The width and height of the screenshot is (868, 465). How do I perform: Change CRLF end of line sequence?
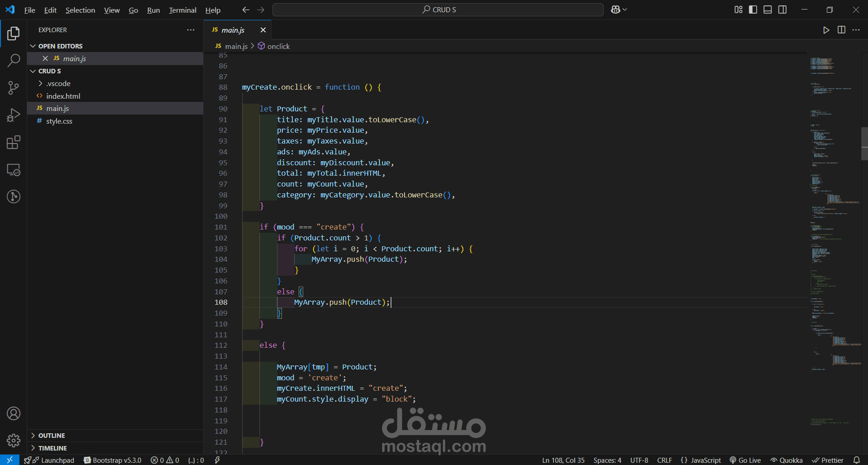click(664, 460)
